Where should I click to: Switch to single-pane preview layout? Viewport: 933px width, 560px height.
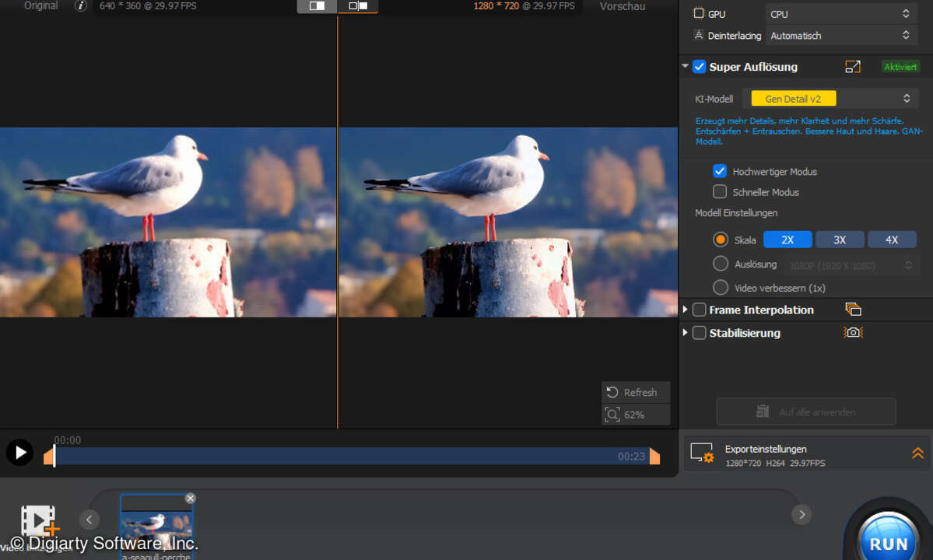[317, 6]
